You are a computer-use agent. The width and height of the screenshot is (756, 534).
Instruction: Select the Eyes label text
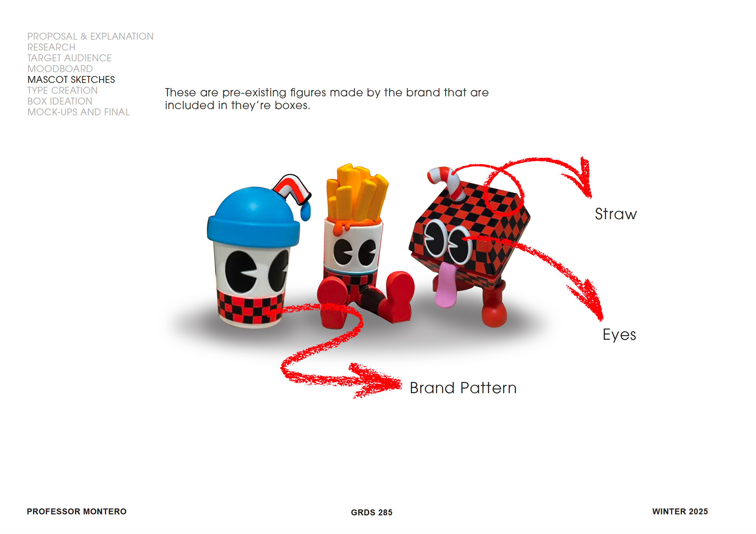pyautogui.click(x=619, y=335)
